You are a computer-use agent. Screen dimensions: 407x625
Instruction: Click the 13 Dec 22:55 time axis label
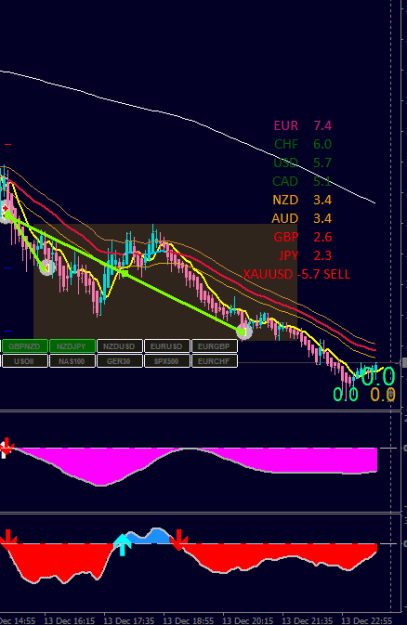367,621
